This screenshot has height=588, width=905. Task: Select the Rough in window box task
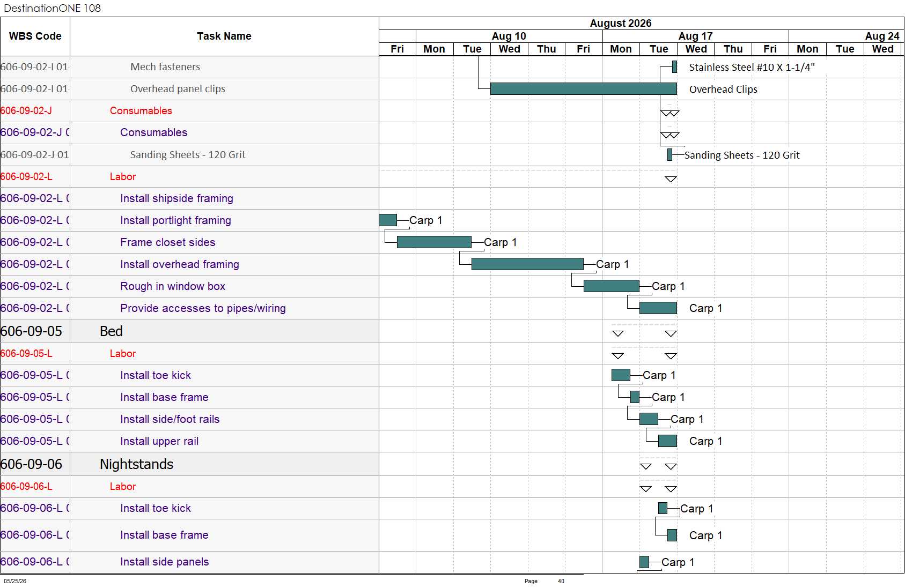click(x=173, y=287)
